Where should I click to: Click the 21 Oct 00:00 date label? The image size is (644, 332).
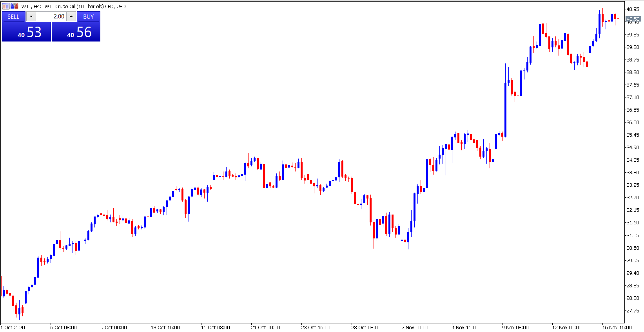click(x=265, y=327)
